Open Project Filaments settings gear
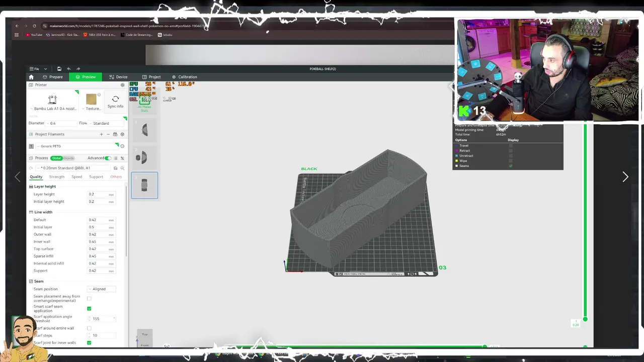 tap(122, 134)
